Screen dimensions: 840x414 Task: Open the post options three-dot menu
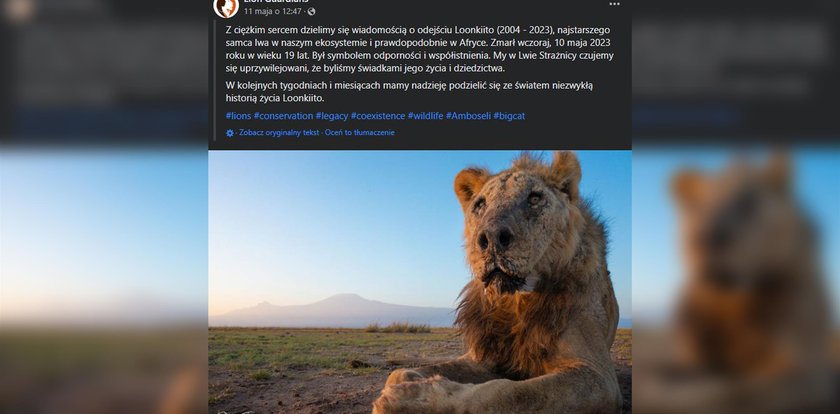pos(614,4)
